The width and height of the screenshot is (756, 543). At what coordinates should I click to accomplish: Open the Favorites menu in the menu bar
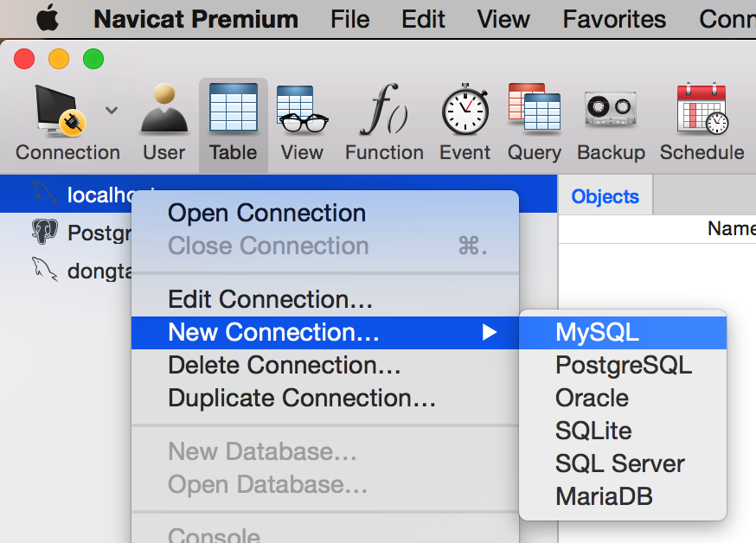613,18
